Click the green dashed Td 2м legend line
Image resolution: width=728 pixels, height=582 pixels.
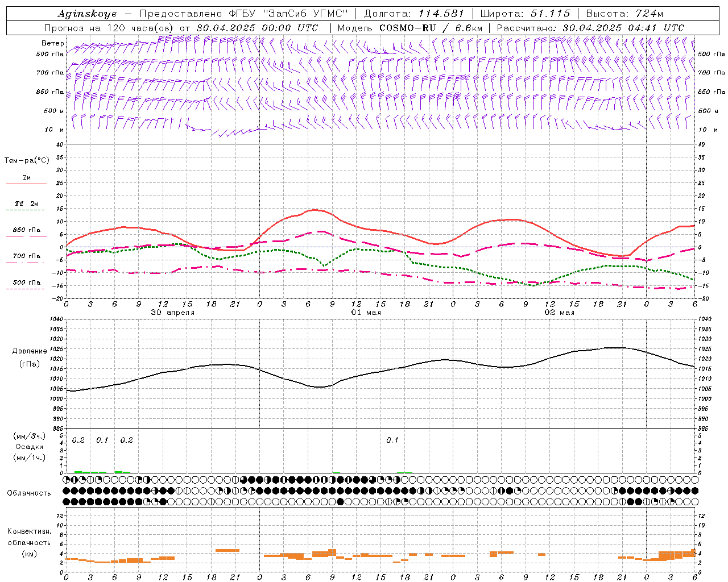(x=25, y=210)
